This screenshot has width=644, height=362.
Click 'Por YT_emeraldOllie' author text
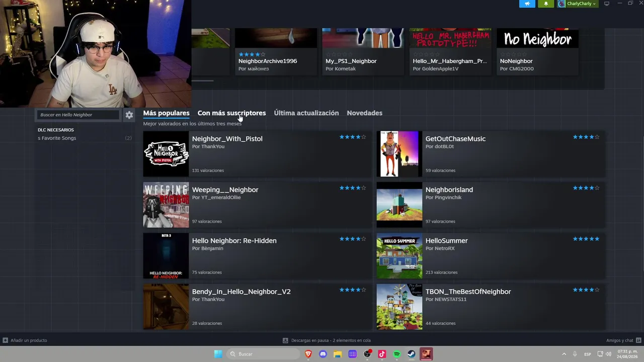click(x=216, y=198)
